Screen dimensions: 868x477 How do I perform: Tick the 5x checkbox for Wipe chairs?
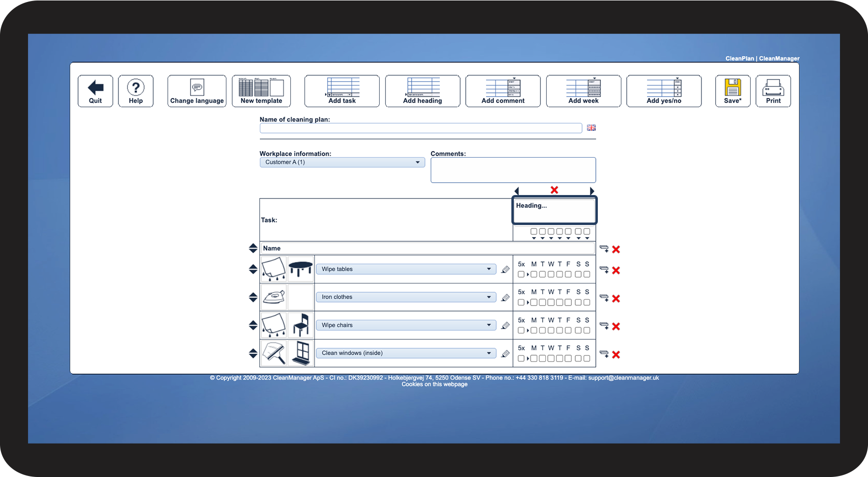[521, 331]
